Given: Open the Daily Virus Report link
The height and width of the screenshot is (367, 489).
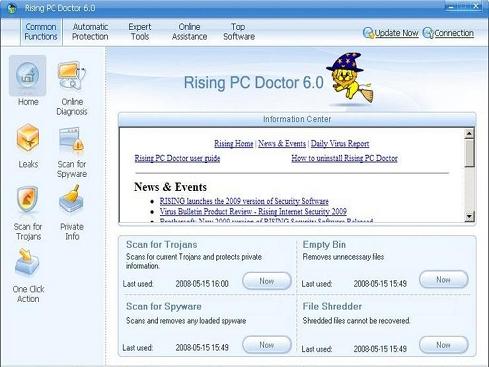Looking at the screenshot, I should coord(340,144).
